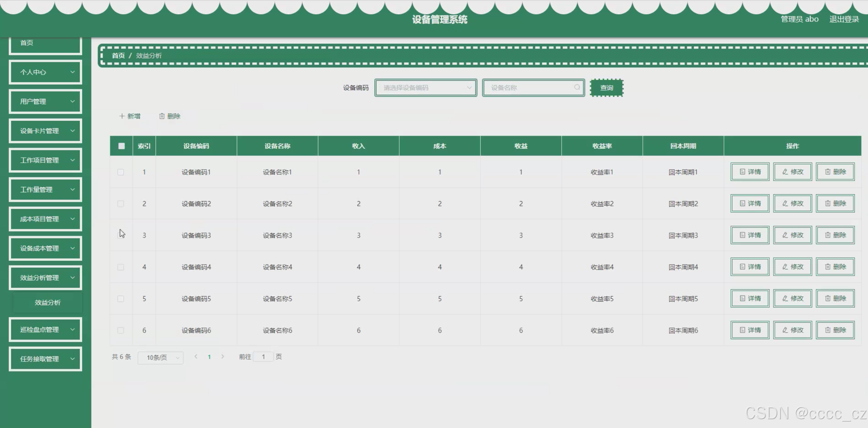Open the 请选择设备编码 dropdown
The image size is (868, 428).
point(426,88)
